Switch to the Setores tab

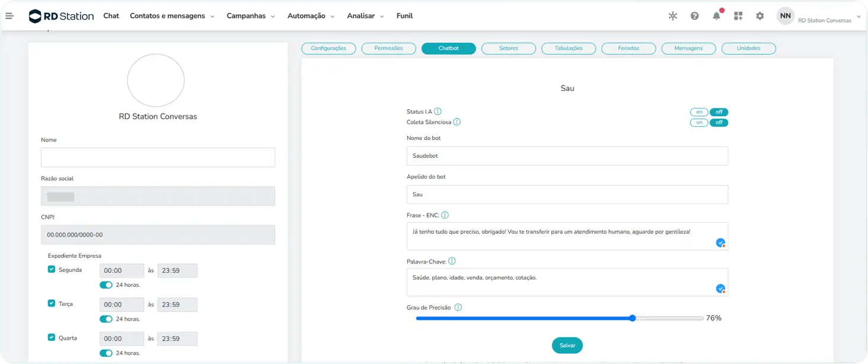(509, 48)
